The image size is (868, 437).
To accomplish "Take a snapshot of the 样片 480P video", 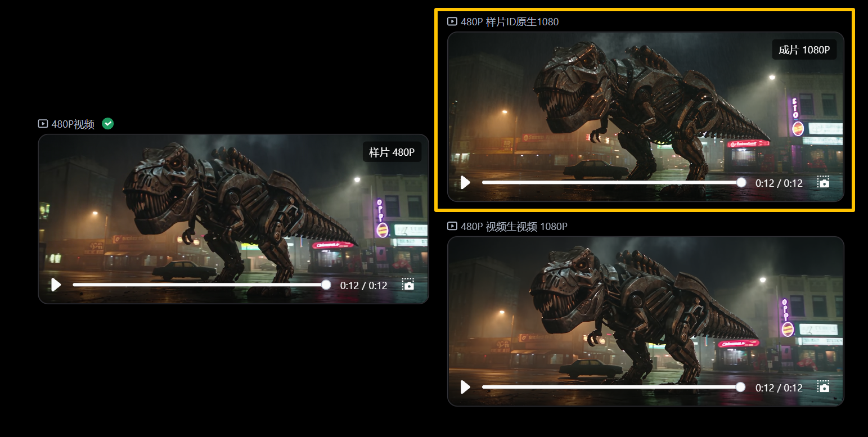I will point(408,285).
